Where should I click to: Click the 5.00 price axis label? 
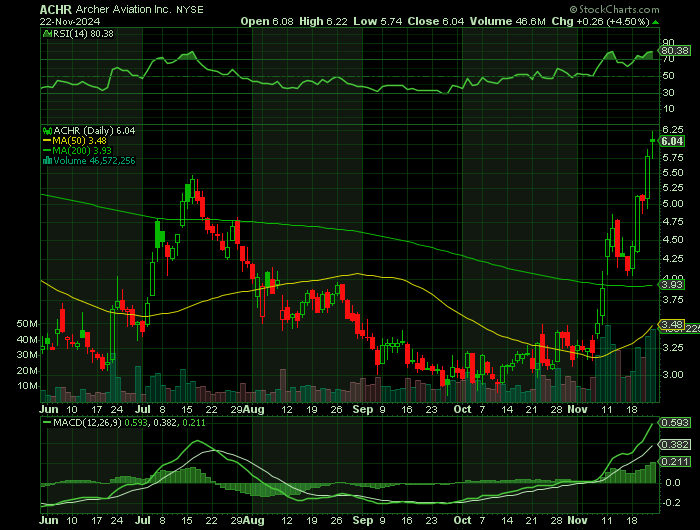(673, 204)
